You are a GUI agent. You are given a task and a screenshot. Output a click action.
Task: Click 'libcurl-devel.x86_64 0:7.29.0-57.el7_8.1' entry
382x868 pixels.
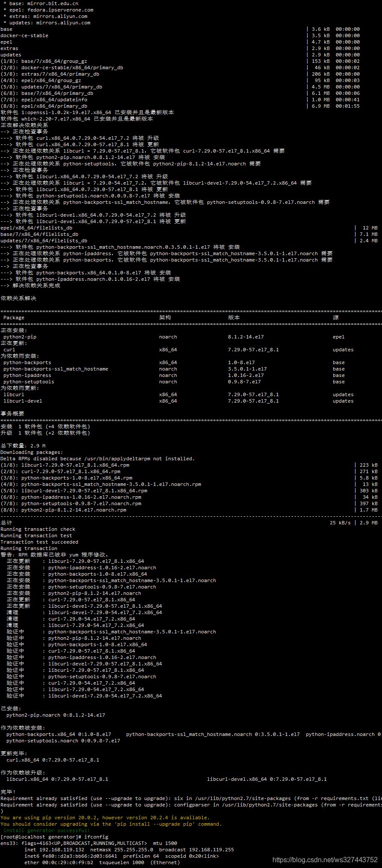coord(267,779)
